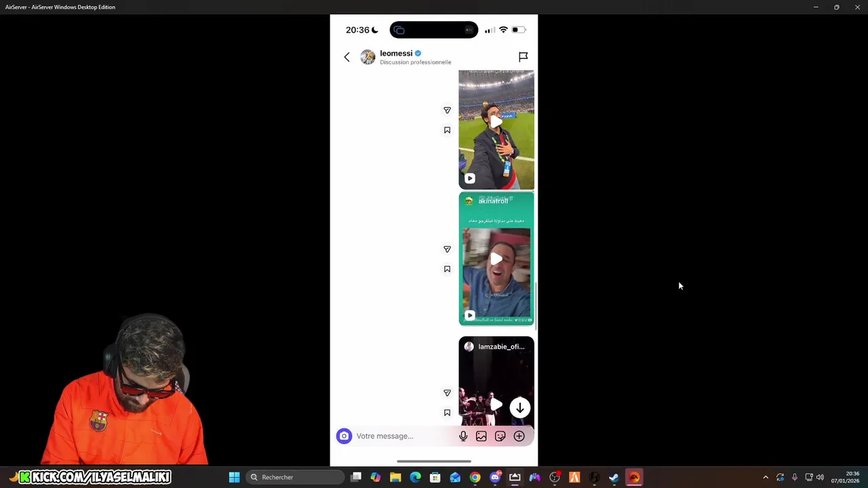Go back using the chat header arrow
Viewport: 868px width, 488px height.
pos(347,58)
